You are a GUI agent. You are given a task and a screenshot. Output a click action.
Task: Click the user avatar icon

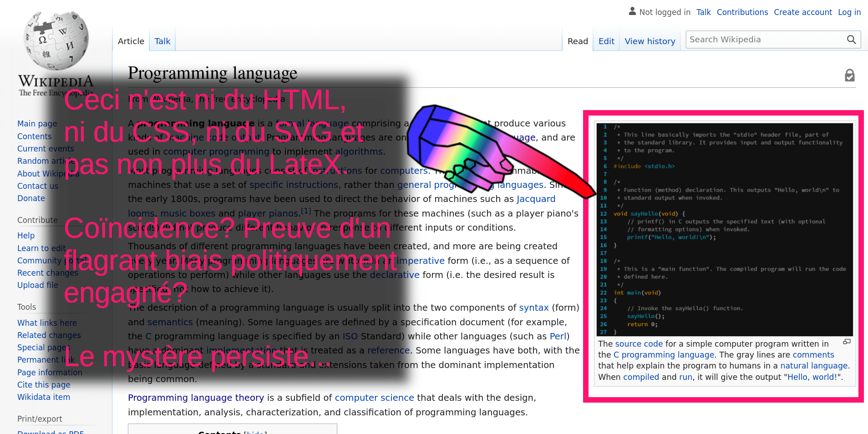(x=632, y=11)
